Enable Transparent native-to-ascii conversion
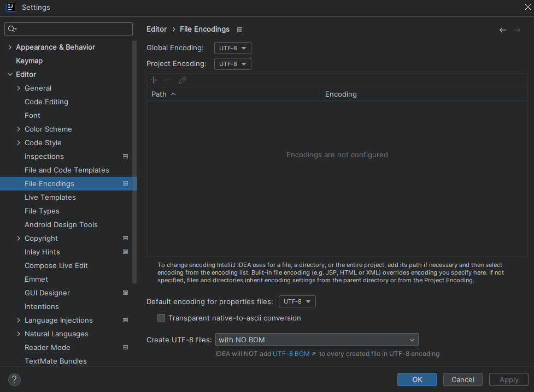Screen dimensions: 534x392 coord(161,318)
